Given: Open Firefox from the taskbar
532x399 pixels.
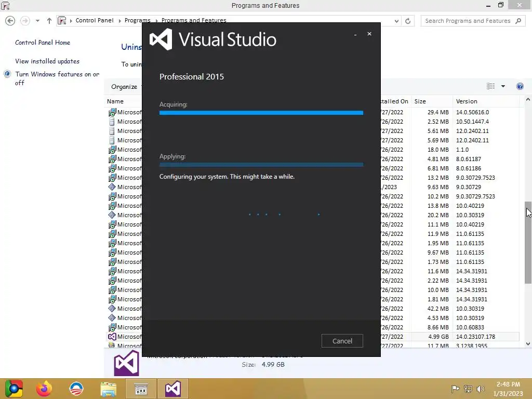Looking at the screenshot, I should coord(44,389).
